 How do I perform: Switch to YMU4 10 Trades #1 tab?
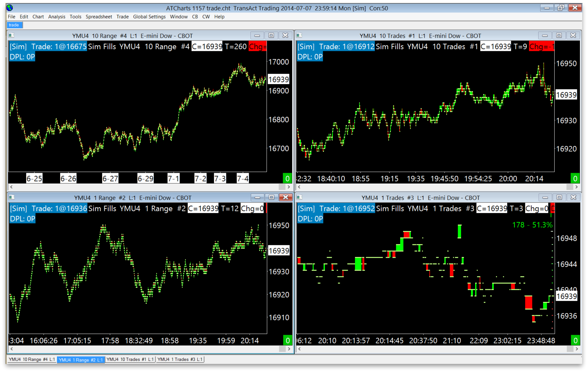pos(130,360)
